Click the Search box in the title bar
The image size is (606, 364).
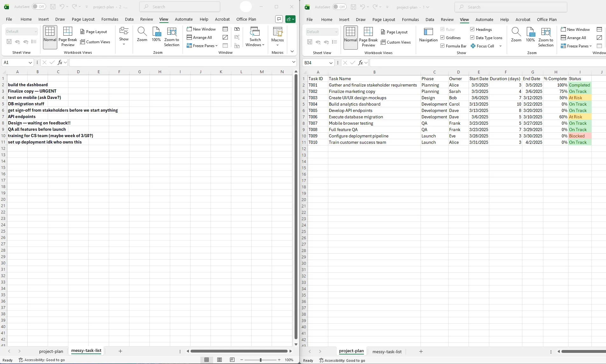click(x=180, y=6)
